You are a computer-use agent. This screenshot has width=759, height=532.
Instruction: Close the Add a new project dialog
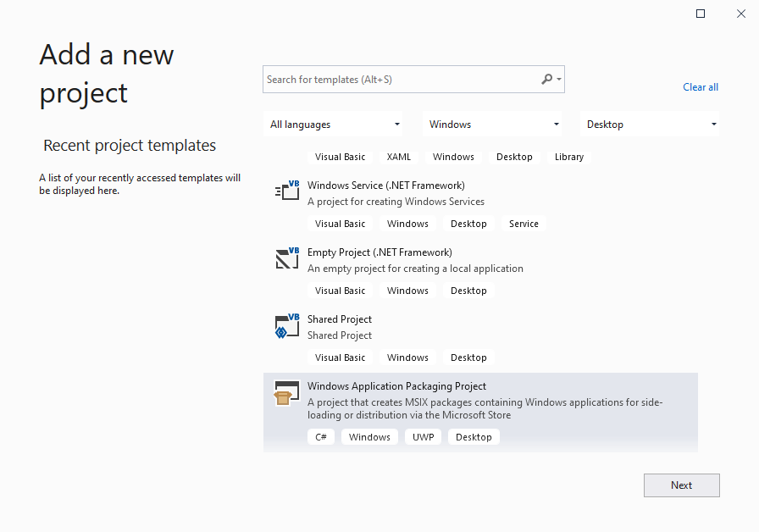[x=741, y=14]
